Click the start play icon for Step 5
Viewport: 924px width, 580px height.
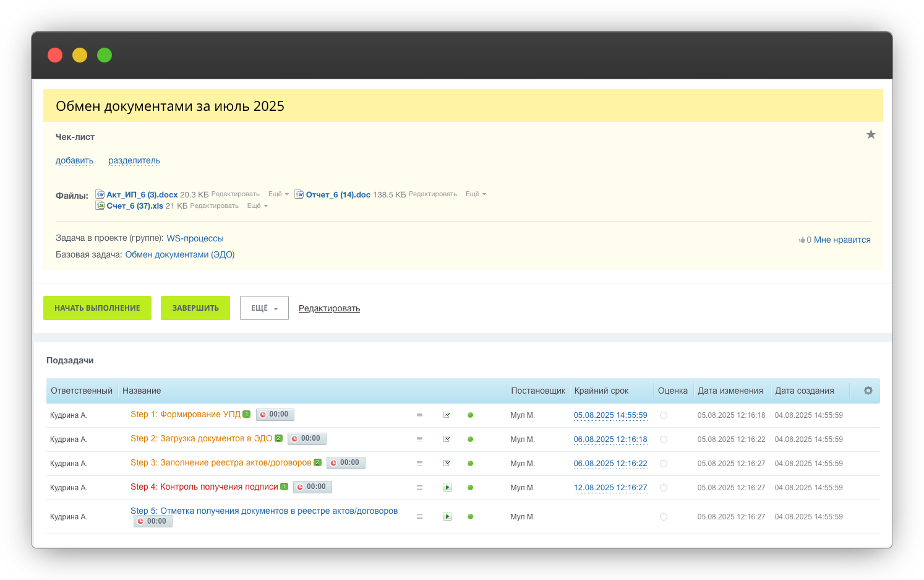(447, 517)
